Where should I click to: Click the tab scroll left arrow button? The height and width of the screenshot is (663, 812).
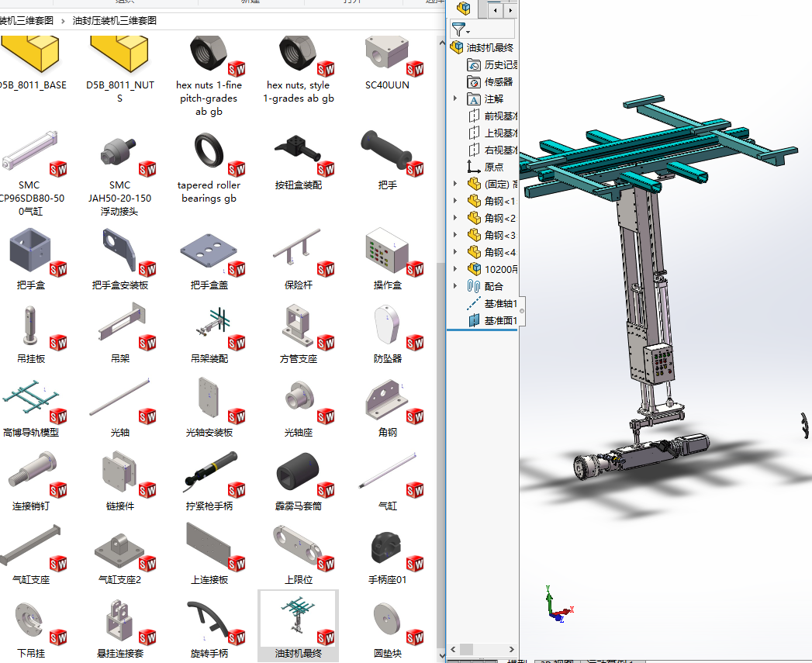pos(496,10)
